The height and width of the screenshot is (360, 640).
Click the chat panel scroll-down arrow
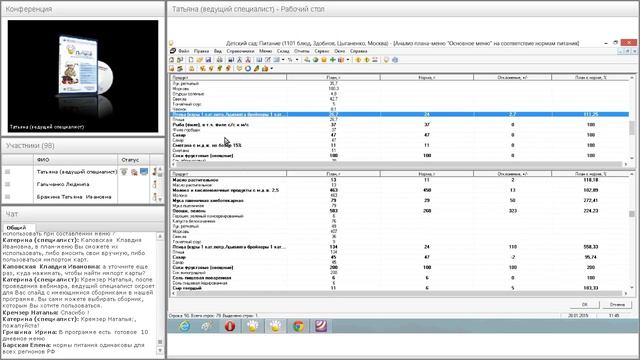pos(160,351)
